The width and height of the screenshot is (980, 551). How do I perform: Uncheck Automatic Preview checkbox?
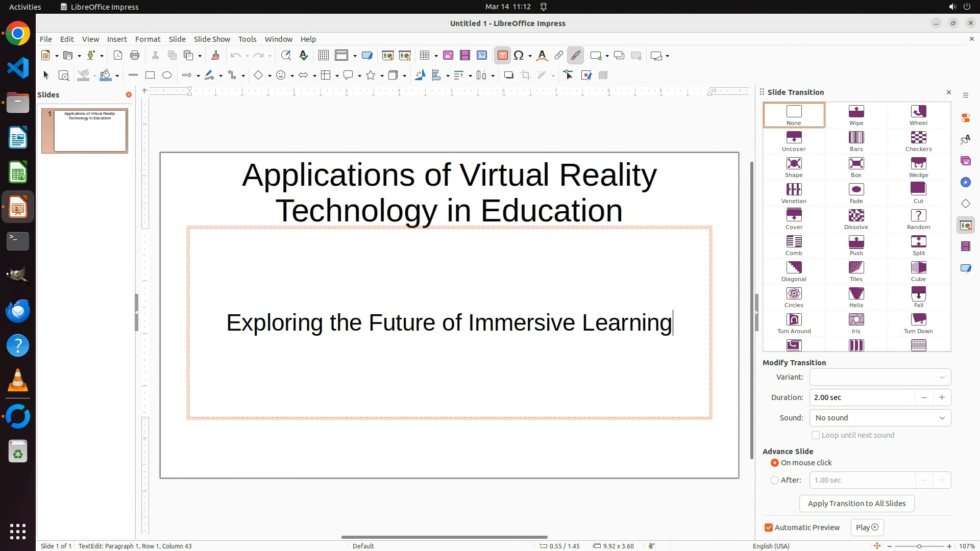click(768, 528)
